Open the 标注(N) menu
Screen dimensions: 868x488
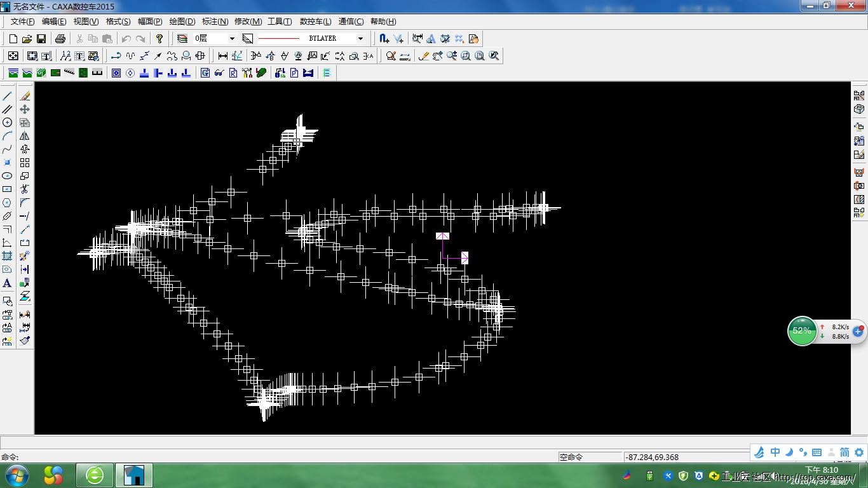pyautogui.click(x=215, y=22)
